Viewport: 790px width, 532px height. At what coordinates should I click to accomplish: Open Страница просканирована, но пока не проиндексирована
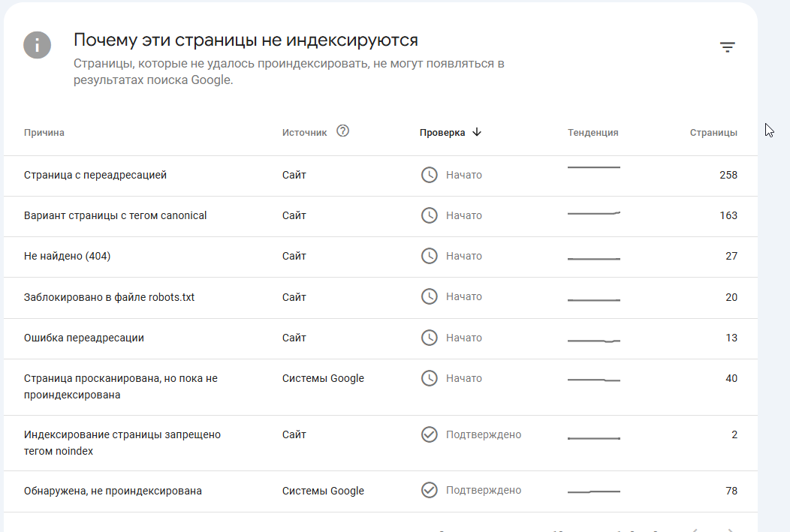(381, 386)
